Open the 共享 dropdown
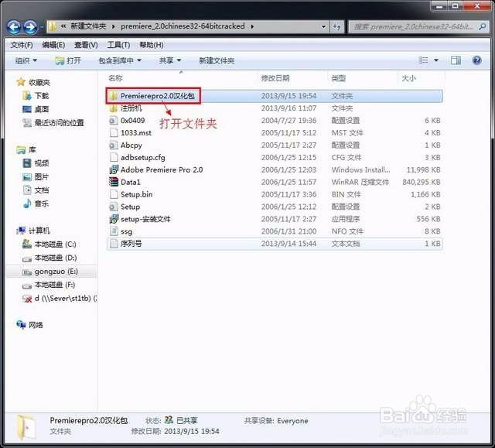The height and width of the screenshot is (448, 495). 170,60
